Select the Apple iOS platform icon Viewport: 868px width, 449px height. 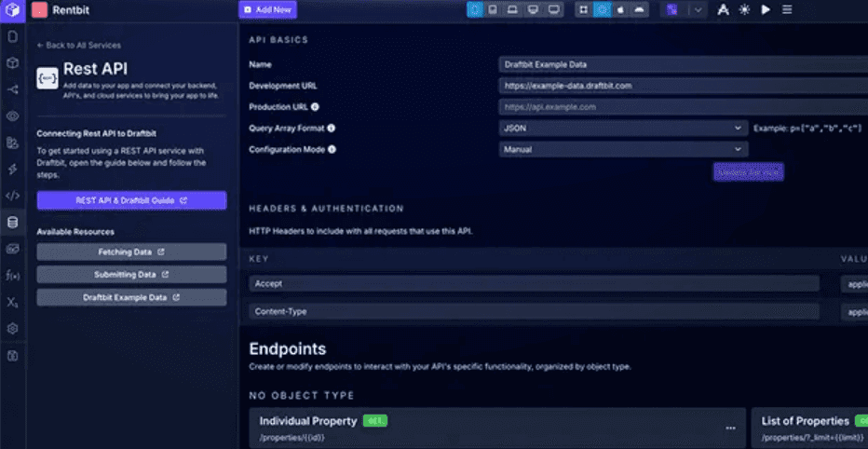click(x=620, y=10)
